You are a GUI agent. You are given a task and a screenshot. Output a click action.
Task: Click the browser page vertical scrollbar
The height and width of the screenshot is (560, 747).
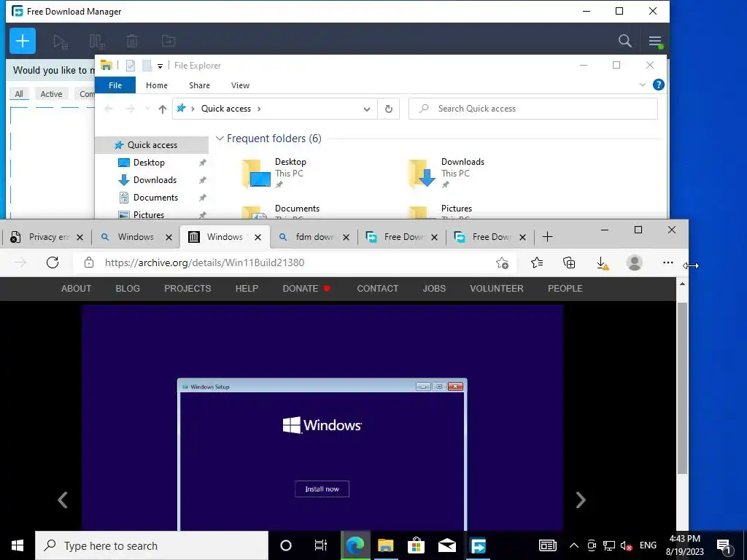682,388
